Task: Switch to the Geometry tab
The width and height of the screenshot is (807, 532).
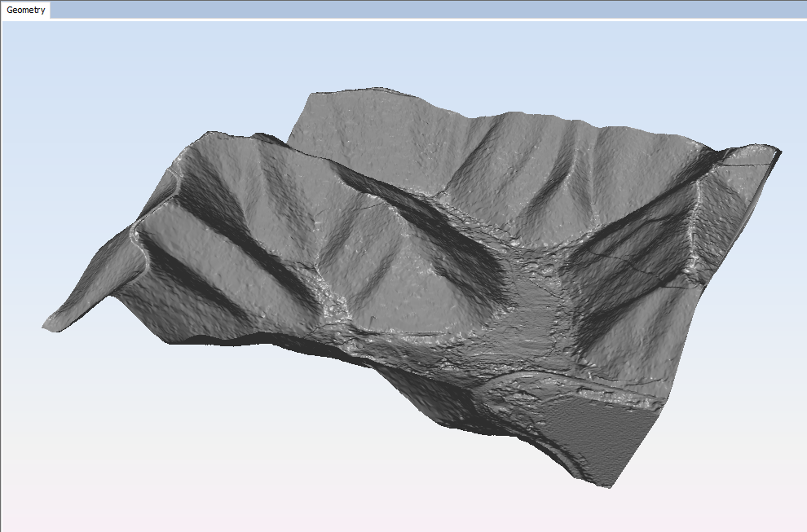Action: [25, 11]
